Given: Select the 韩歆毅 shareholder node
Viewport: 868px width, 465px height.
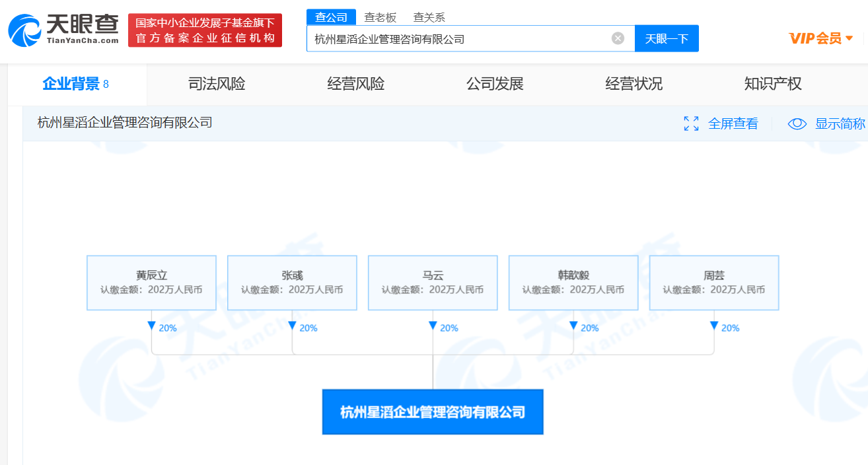Looking at the screenshot, I should click(x=573, y=283).
